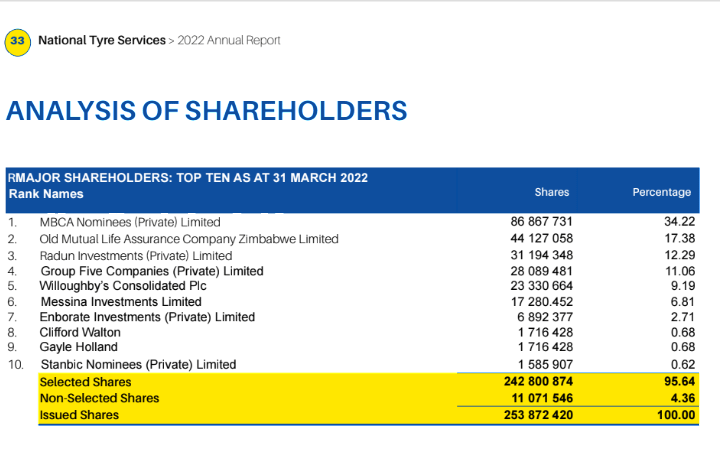Select Clifford Walton shareholder name
This screenshot has height=450, width=720.
pos(80,332)
